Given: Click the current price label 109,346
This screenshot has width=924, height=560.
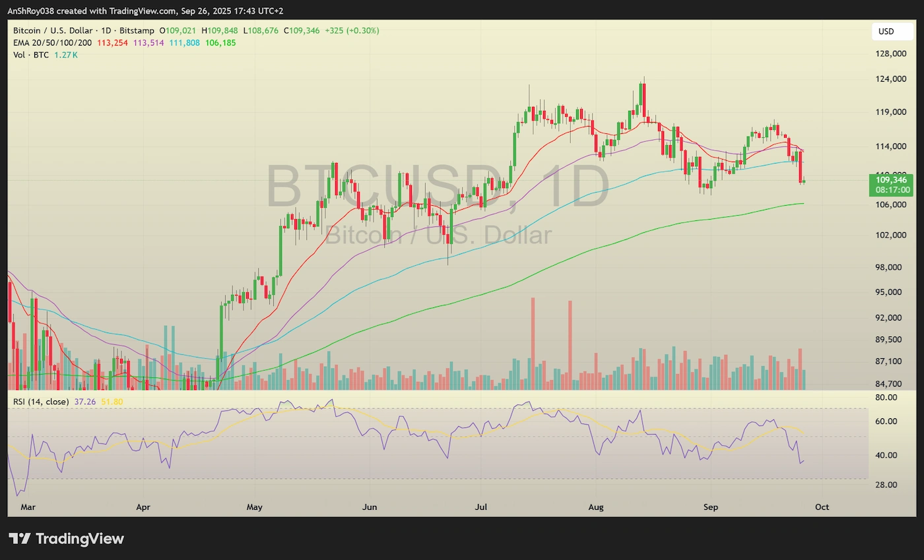Looking at the screenshot, I should (x=891, y=179).
